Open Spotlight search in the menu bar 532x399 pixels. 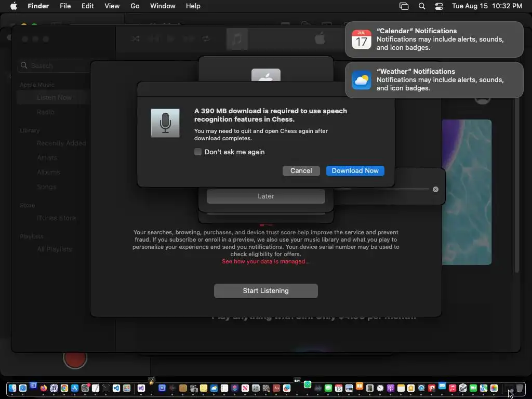(422, 6)
